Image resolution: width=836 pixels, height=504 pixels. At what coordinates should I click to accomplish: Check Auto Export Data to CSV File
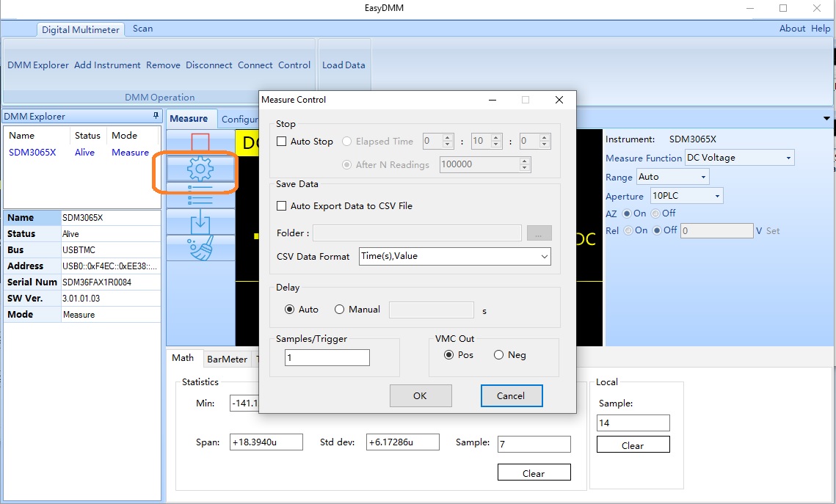click(x=282, y=206)
